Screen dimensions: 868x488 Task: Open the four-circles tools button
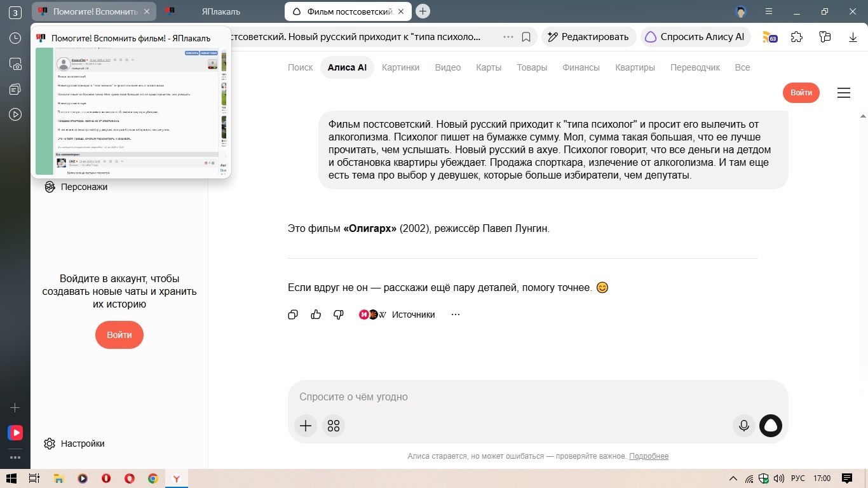tap(334, 426)
